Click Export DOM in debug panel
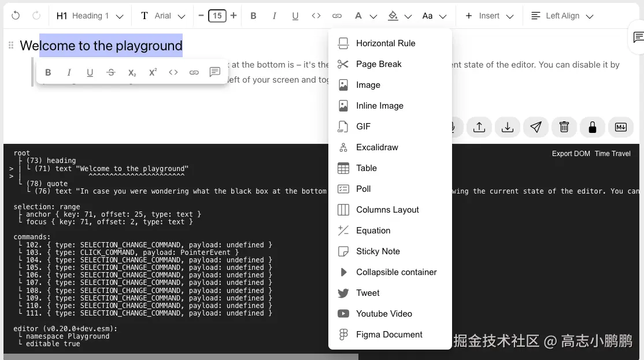644x360 pixels. click(x=571, y=154)
